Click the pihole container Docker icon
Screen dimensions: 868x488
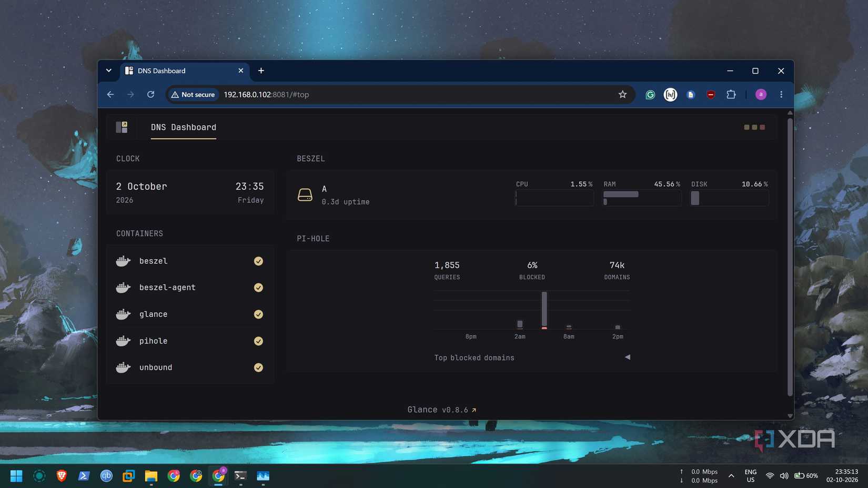(123, 341)
